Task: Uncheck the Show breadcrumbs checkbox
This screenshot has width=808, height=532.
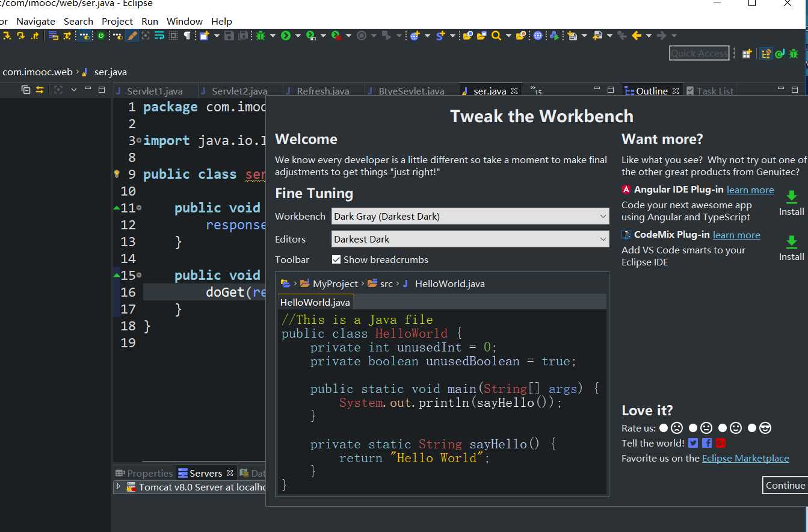Action: (x=336, y=259)
